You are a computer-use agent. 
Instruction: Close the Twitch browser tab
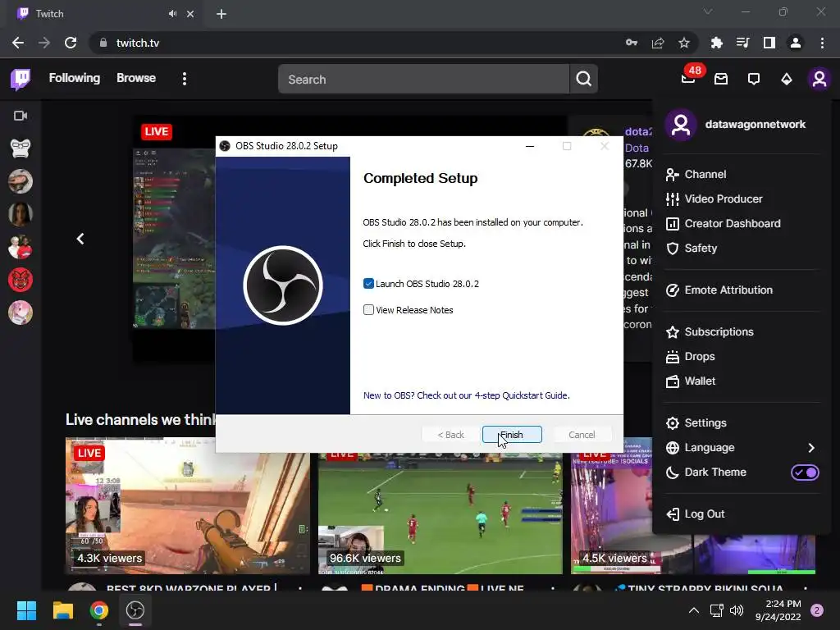click(x=190, y=14)
